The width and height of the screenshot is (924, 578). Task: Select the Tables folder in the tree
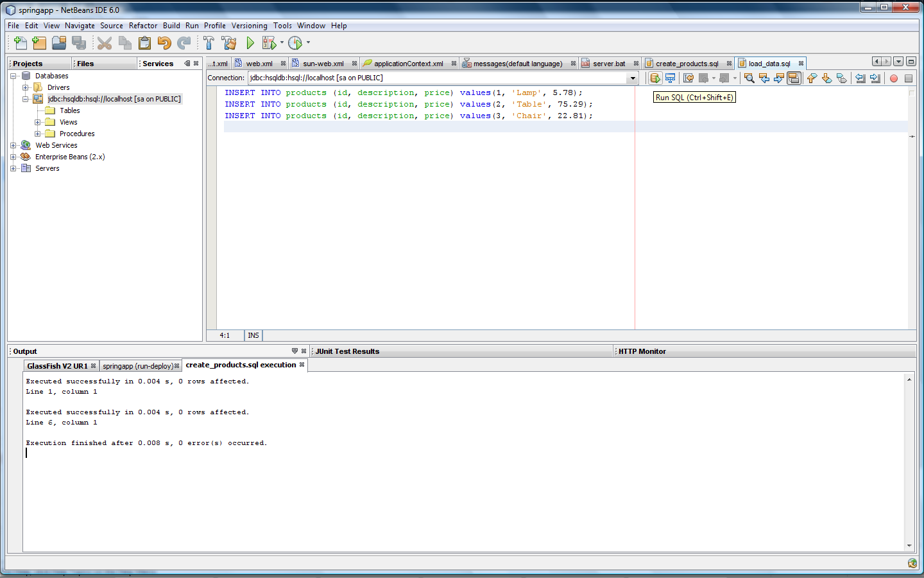coord(69,110)
